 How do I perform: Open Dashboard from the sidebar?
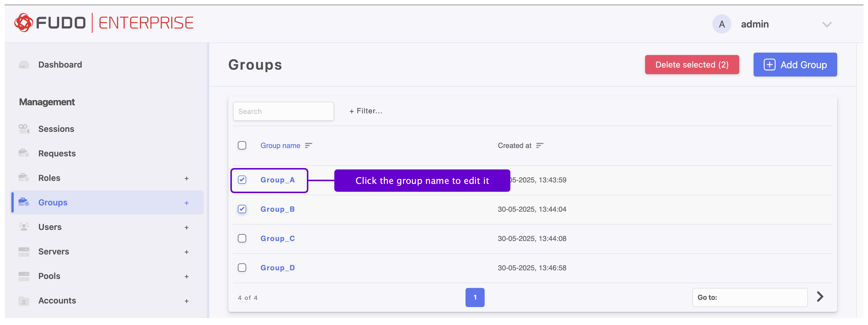(60, 64)
